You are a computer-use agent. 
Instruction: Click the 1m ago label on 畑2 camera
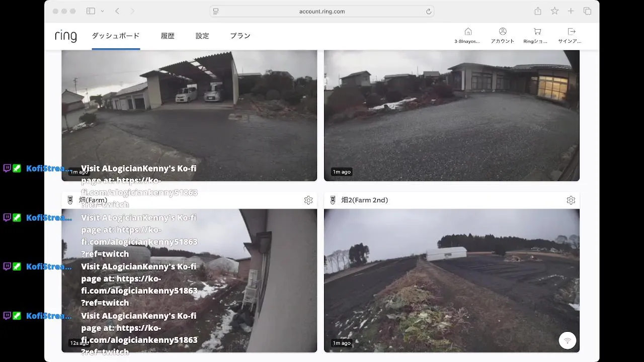point(342,343)
